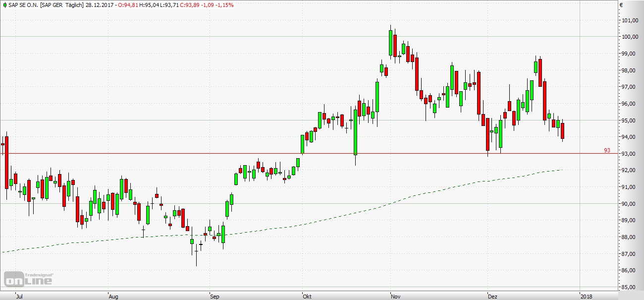The width and height of the screenshot is (644, 300).
Task: Click the Dez label on time axis
Action: point(492,296)
